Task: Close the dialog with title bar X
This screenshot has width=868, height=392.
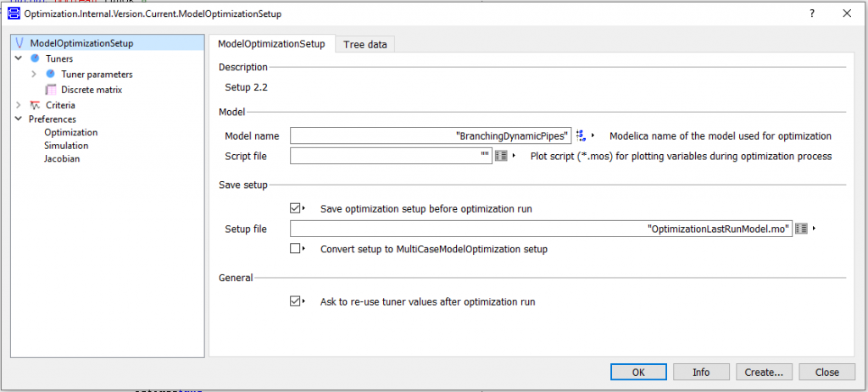Action: point(847,14)
